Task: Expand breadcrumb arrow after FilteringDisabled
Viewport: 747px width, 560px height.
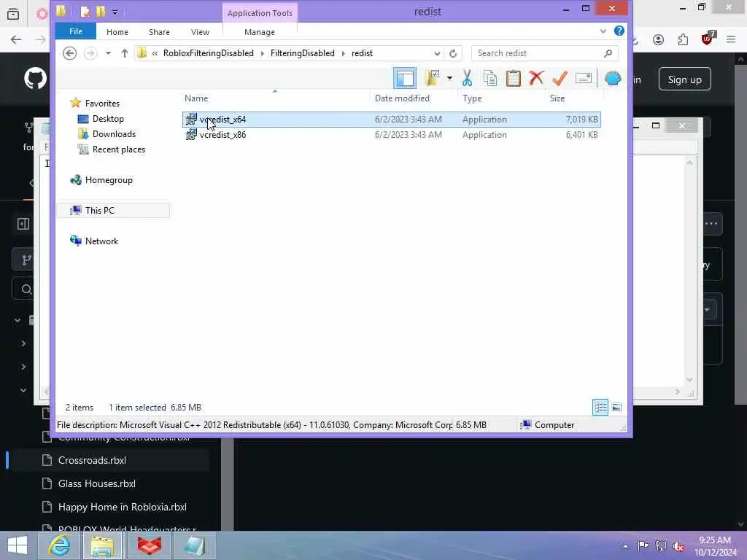Action: pos(343,53)
